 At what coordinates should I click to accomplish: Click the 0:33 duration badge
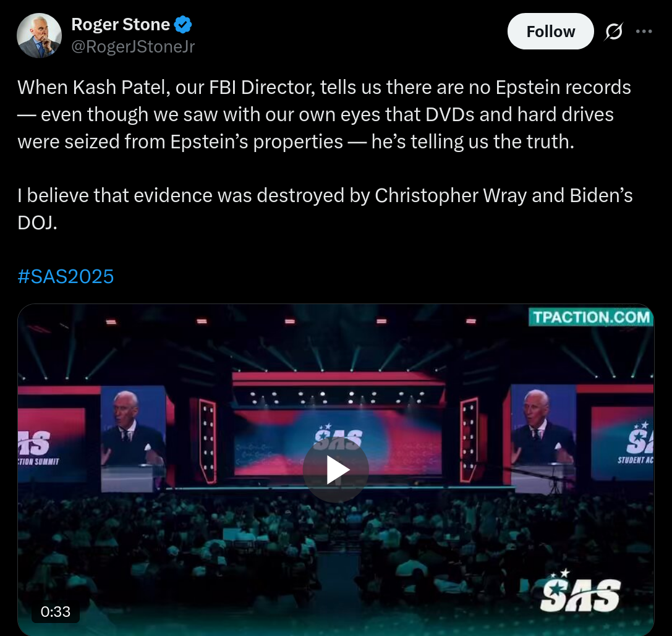click(55, 611)
